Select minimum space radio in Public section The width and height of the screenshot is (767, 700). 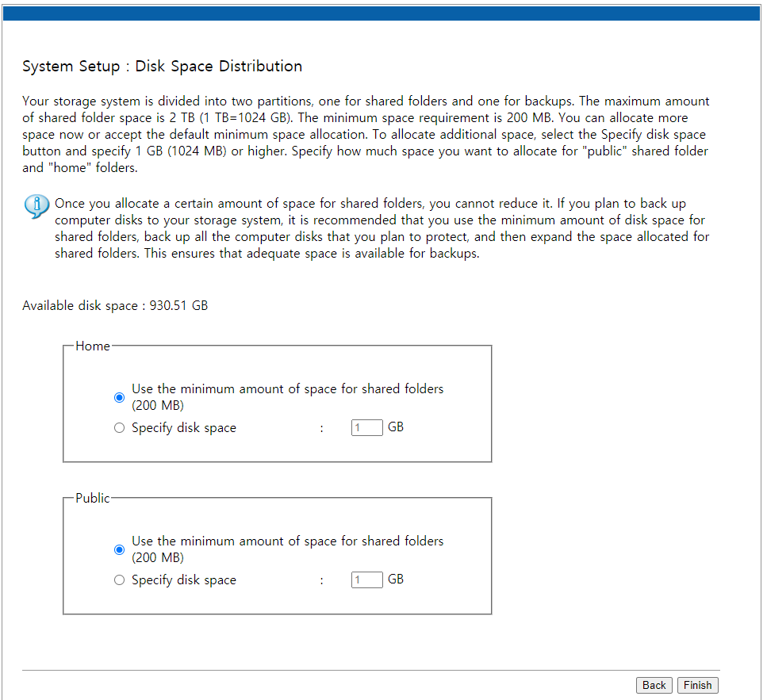pos(119,549)
